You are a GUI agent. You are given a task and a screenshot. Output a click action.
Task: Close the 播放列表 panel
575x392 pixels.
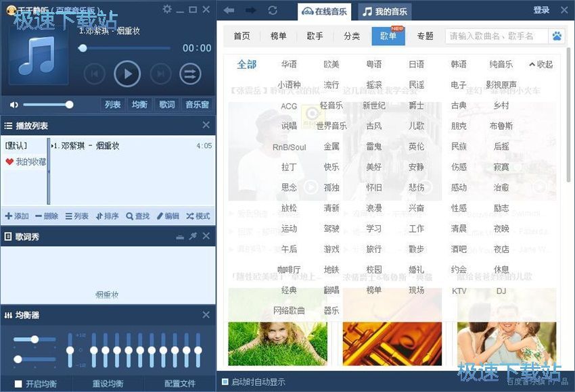pos(206,125)
